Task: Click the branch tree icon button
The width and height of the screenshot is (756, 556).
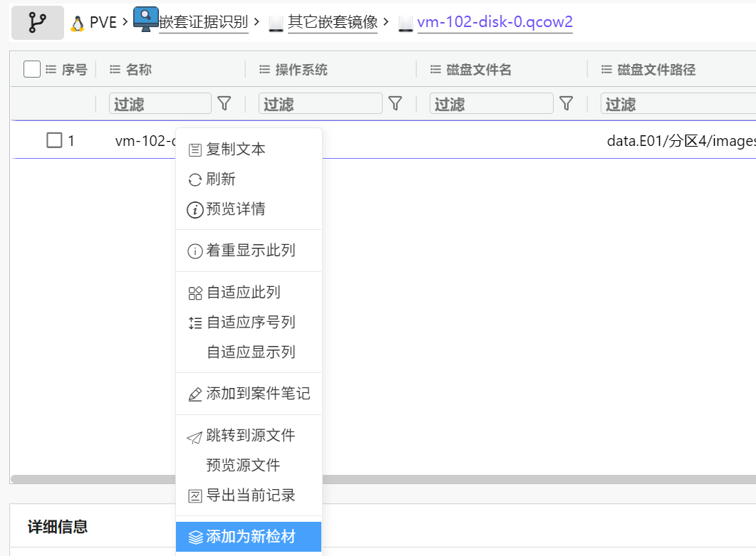Action: 37,23
